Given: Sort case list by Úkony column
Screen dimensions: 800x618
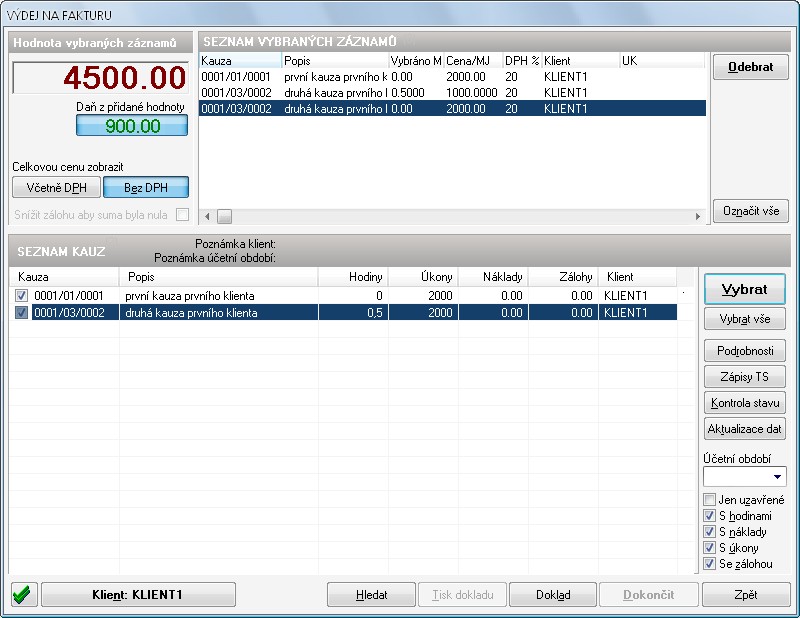Looking at the screenshot, I should (423, 277).
